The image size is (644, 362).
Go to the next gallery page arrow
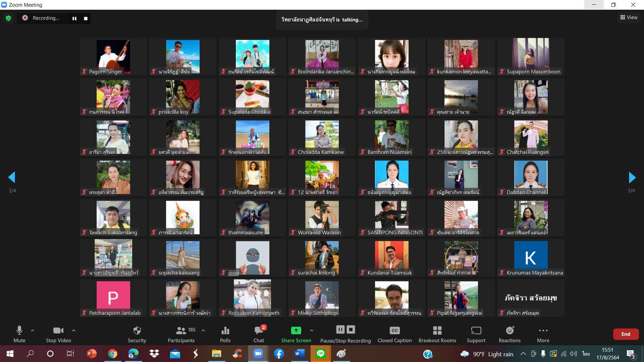[x=632, y=177]
